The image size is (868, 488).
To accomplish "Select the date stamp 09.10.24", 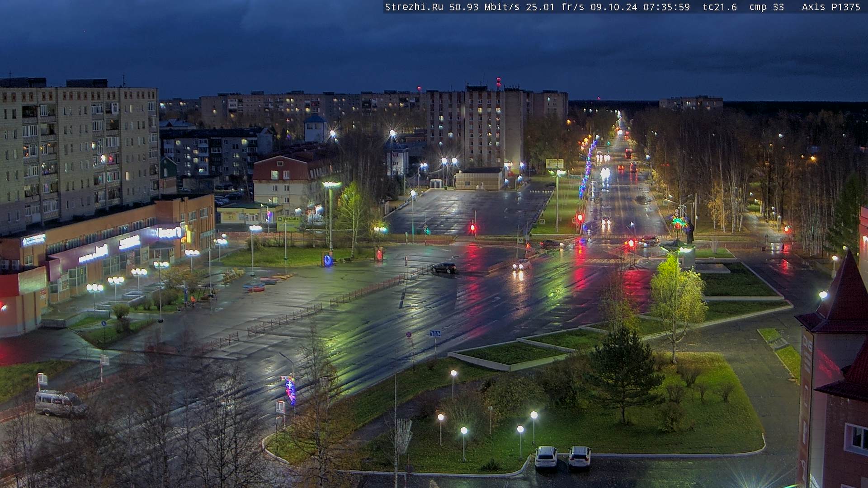I will tap(614, 7).
